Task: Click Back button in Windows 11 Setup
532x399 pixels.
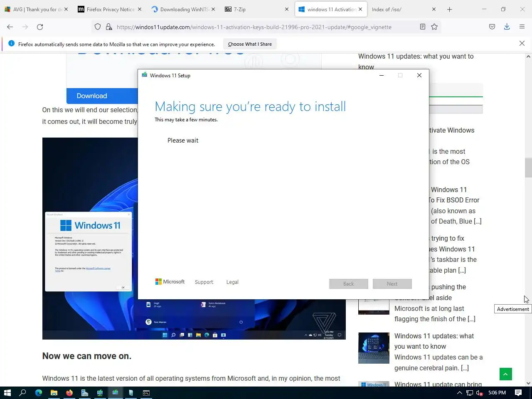Action: (348, 284)
